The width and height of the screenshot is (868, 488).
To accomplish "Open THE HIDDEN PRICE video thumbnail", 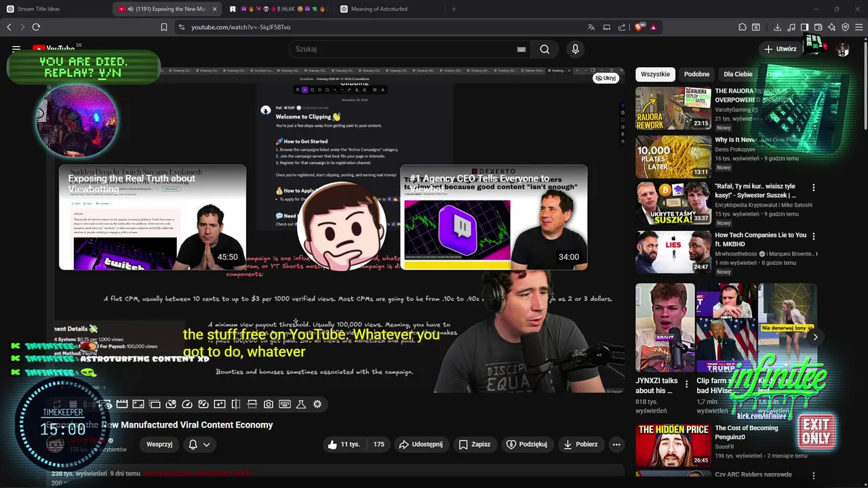I will [x=673, y=445].
